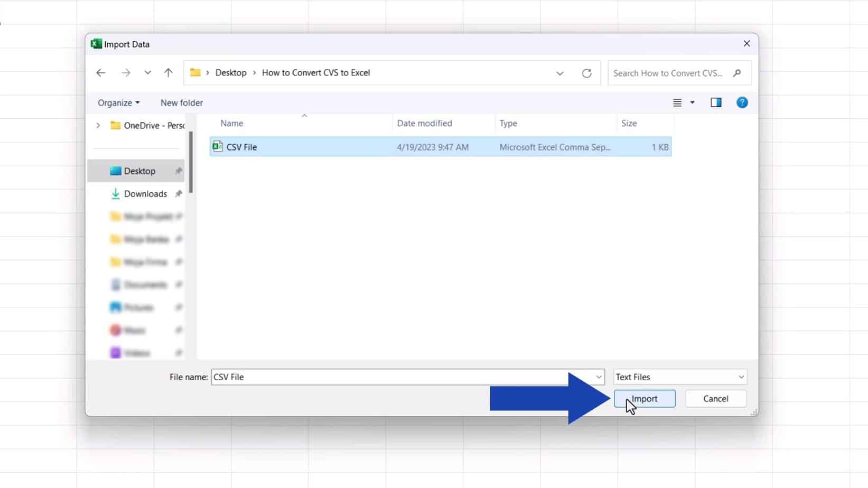Toggle the preview pane

click(716, 102)
